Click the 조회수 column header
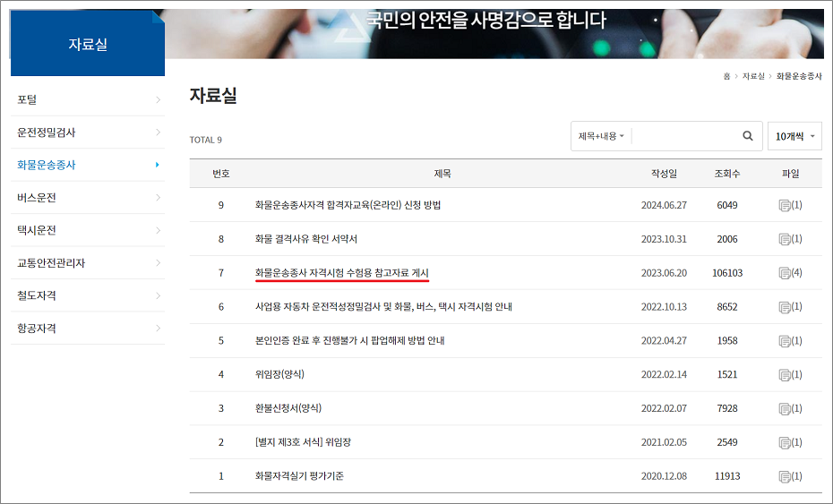The width and height of the screenshot is (833, 504). (x=727, y=174)
